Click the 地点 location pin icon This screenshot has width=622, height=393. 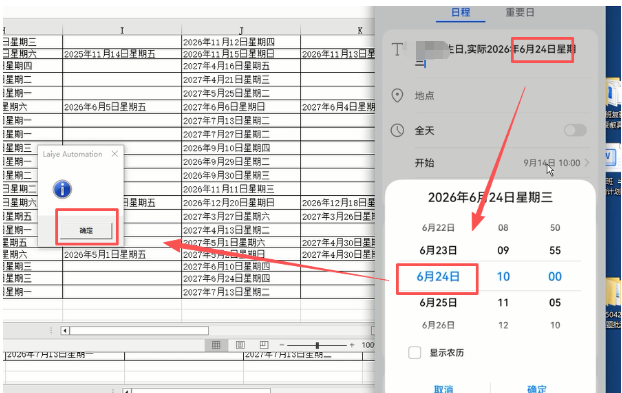(397, 96)
